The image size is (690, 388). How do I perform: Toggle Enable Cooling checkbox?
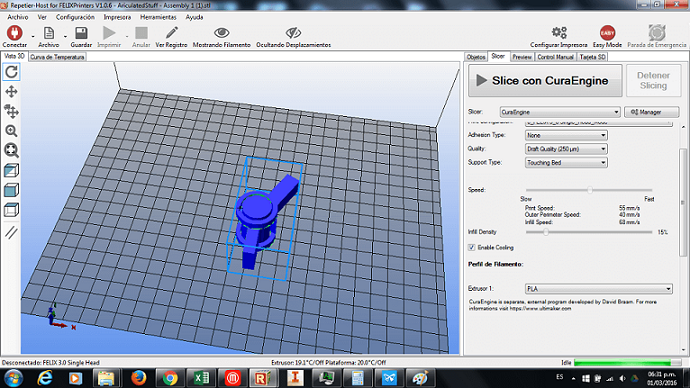(471, 248)
